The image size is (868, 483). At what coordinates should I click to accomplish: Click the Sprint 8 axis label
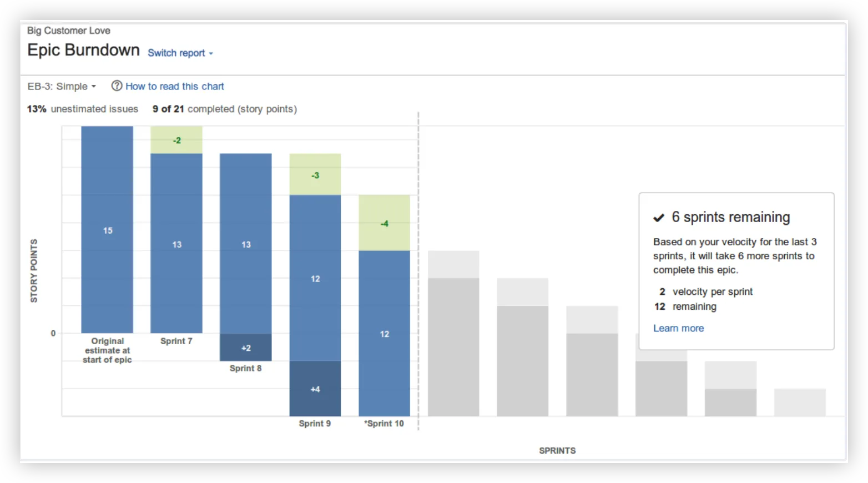246,368
